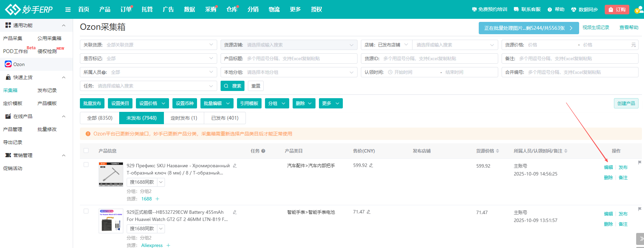
Task: Click edit icon next to T-образный product title
Action: click(x=235, y=166)
